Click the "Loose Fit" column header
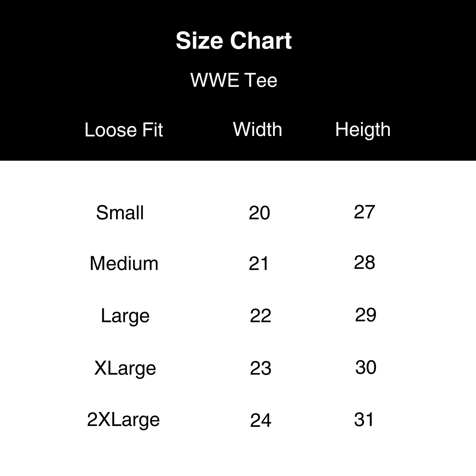Viewport: 476px width, 476px height. [x=124, y=130]
